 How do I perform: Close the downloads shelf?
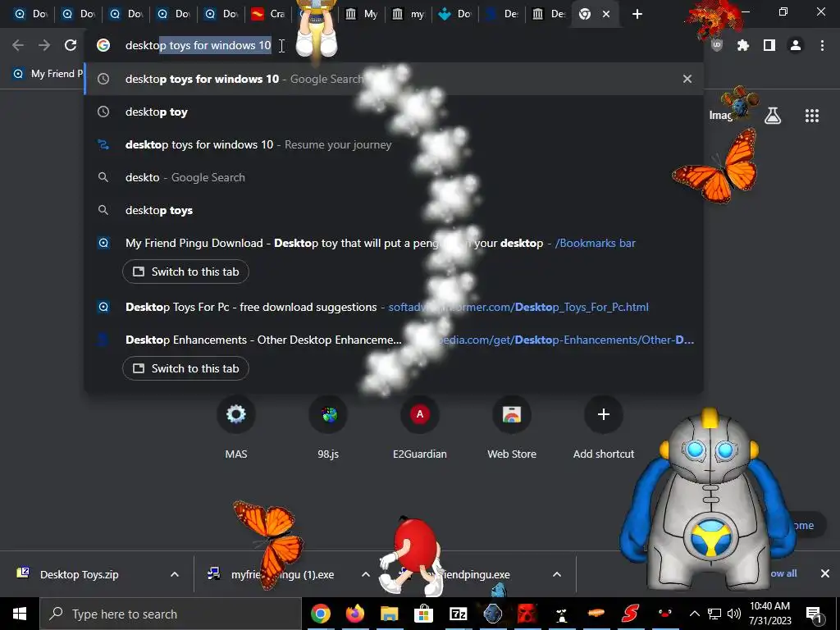point(825,573)
